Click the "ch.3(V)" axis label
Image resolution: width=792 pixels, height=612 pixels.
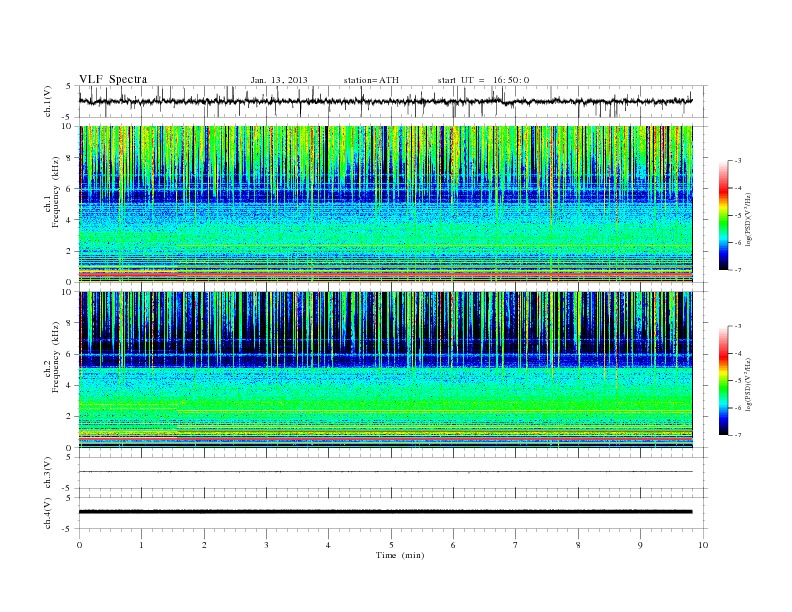(x=48, y=473)
